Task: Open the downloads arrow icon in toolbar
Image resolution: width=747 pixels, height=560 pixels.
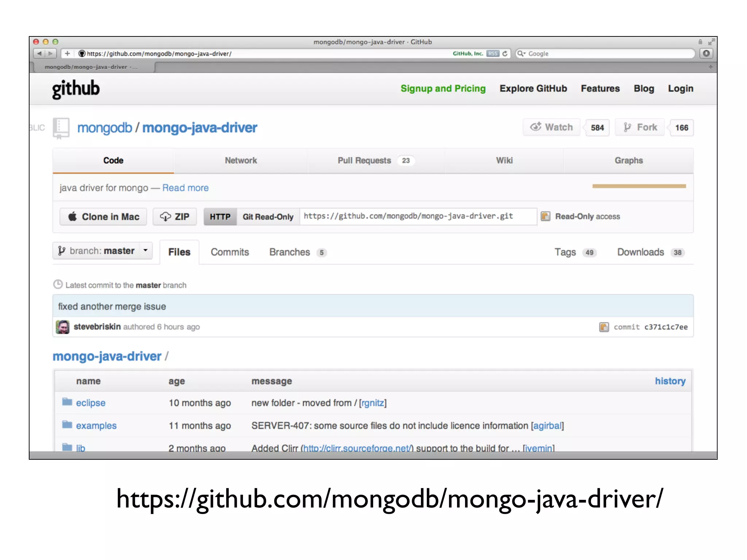Action: click(x=706, y=54)
